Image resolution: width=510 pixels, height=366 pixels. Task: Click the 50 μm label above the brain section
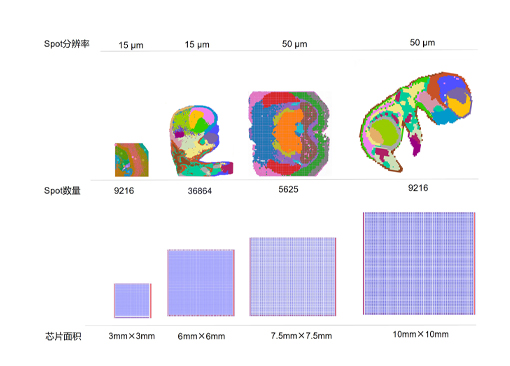pos(295,44)
